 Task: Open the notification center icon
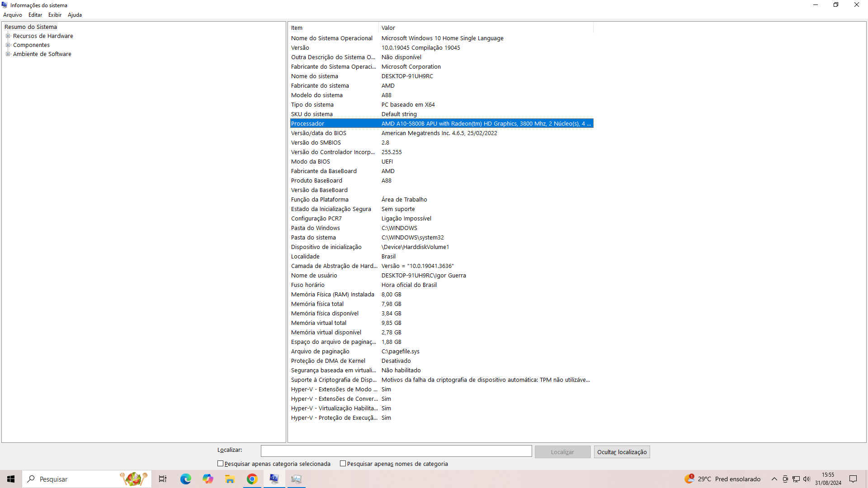853,479
